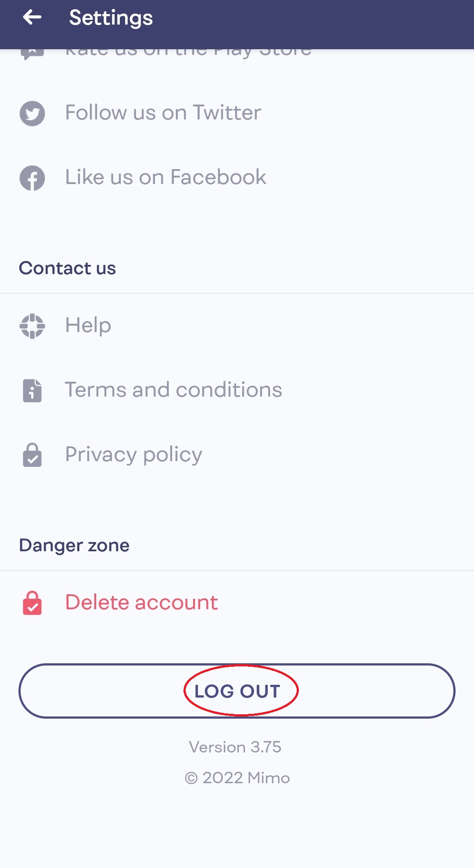Image resolution: width=474 pixels, height=868 pixels.
Task: Open the Like us on Facebook link
Action: pos(165,177)
